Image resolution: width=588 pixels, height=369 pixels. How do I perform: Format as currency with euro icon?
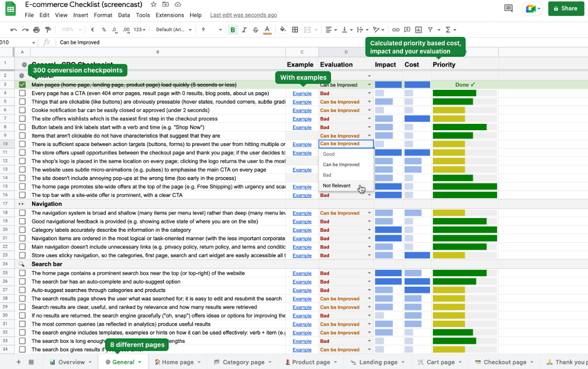(93, 30)
